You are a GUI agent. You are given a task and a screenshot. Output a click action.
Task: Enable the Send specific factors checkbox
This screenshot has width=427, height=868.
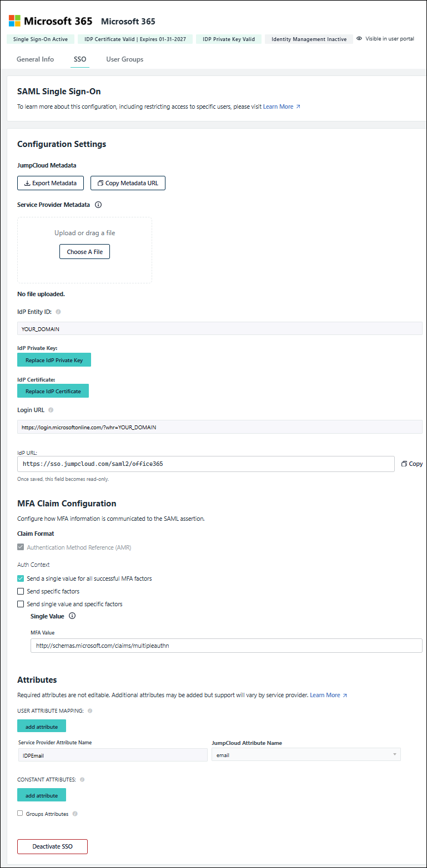coord(20,591)
